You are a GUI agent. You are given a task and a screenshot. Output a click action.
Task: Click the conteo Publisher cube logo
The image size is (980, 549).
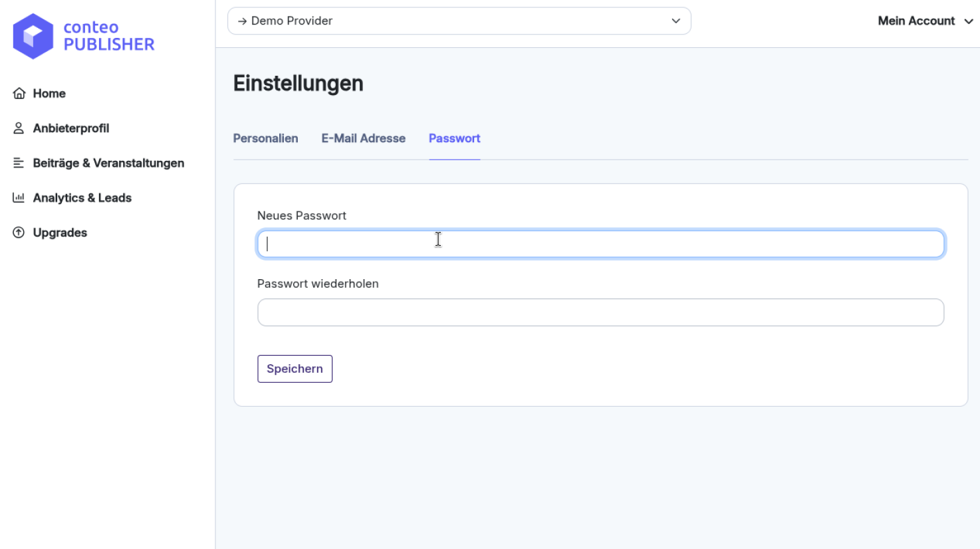(x=33, y=36)
